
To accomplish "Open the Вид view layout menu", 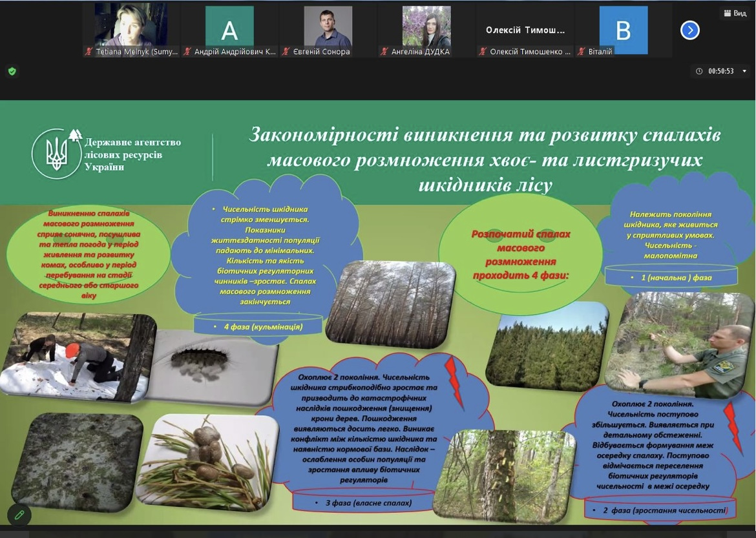I will click(735, 13).
